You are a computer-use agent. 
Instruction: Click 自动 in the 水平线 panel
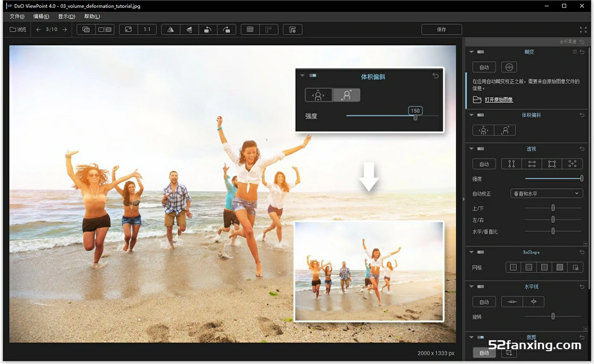pos(484,302)
